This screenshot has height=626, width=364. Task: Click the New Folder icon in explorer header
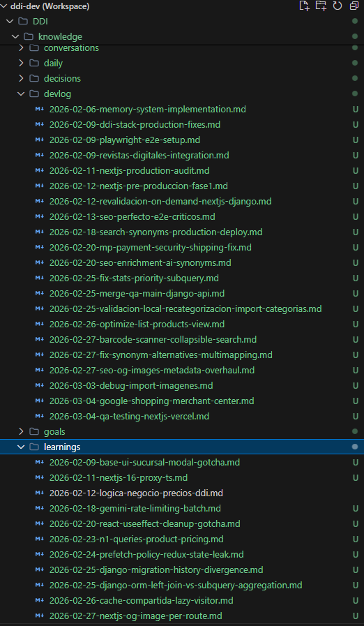(x=321, y=6)
